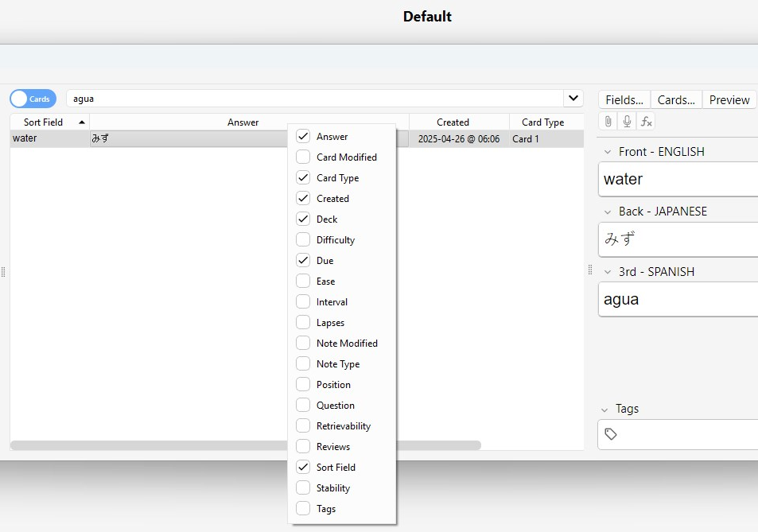Click the record audio microphone icon
This screenshot has height=532, width=758.
(x=627, y=122)
